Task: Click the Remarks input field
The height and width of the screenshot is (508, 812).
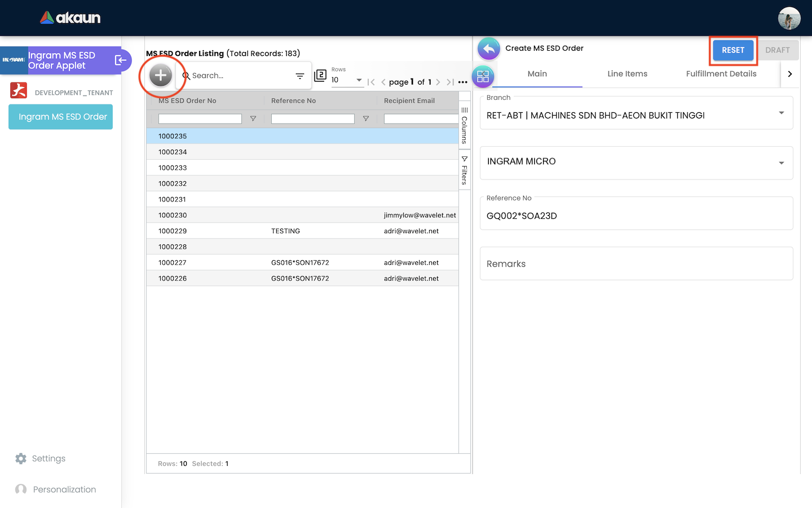Action: coord(636,264)
